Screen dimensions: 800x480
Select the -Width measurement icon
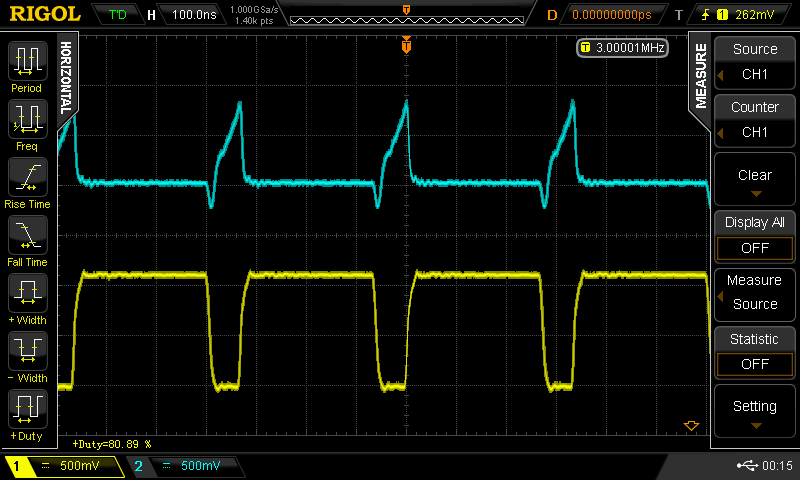pyautogui.click(x=28, y=351)
